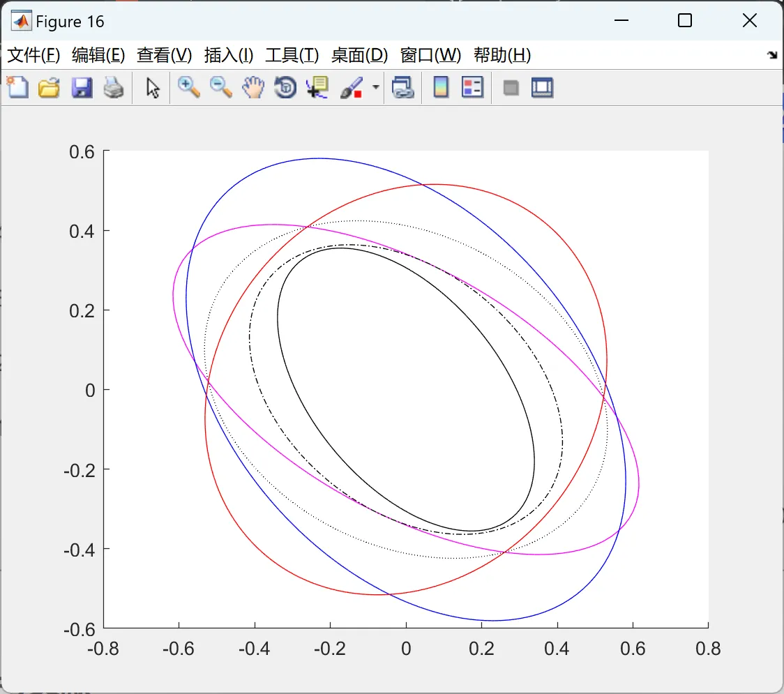Click the x-axis label 0.2
Viewport: 784px width, 694px height.
pyautogui.click(x=481, y=649)
